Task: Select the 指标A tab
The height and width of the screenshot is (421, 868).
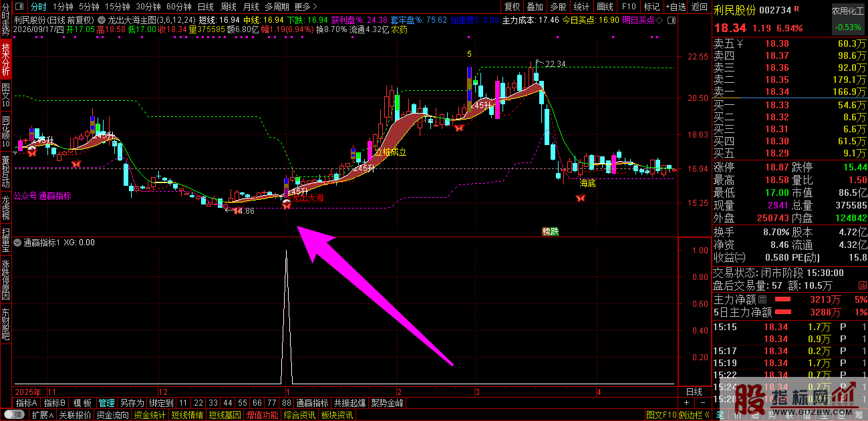Action: click(26, 403)
